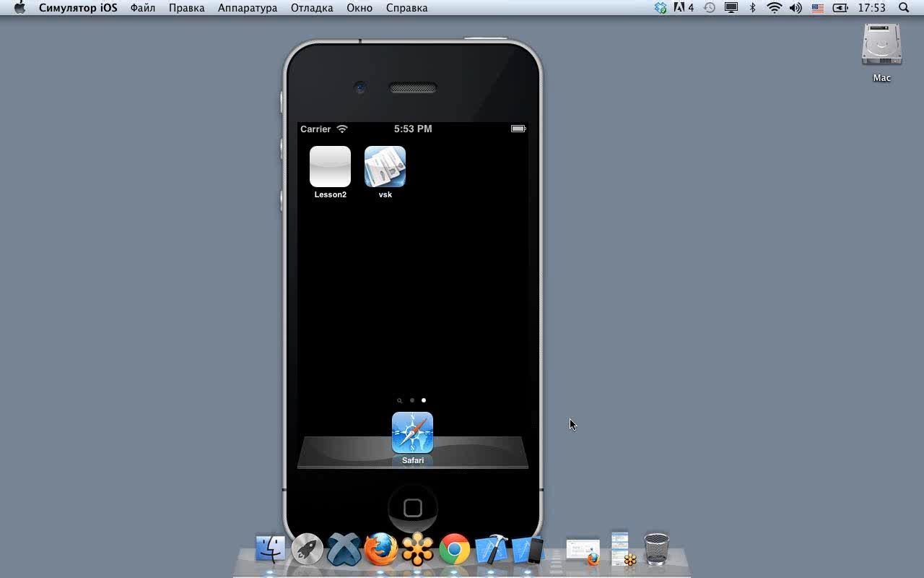Tap the Spotlight search page dot
Screen dimensions: 924x578
pos(399,400)
